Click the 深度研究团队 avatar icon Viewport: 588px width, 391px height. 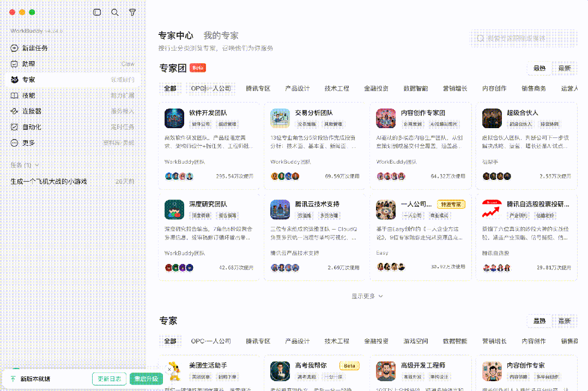[174, 209]
